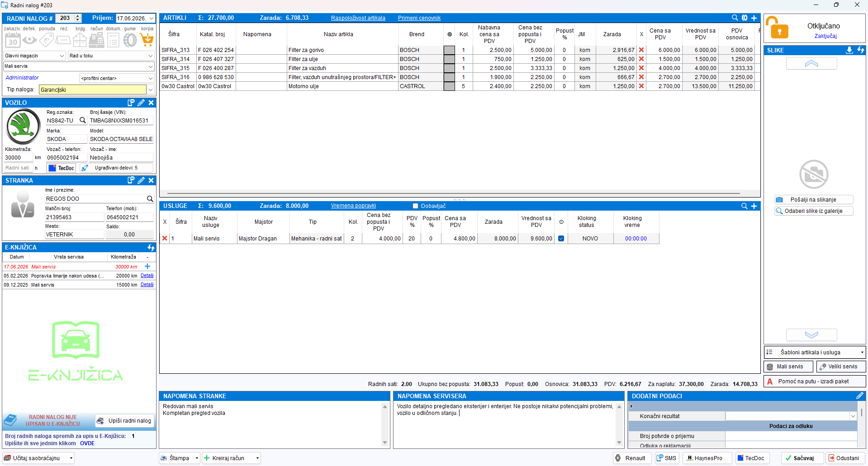Add new article with ARTIKLI plus icon
The image size is (868, 466).
754,18
